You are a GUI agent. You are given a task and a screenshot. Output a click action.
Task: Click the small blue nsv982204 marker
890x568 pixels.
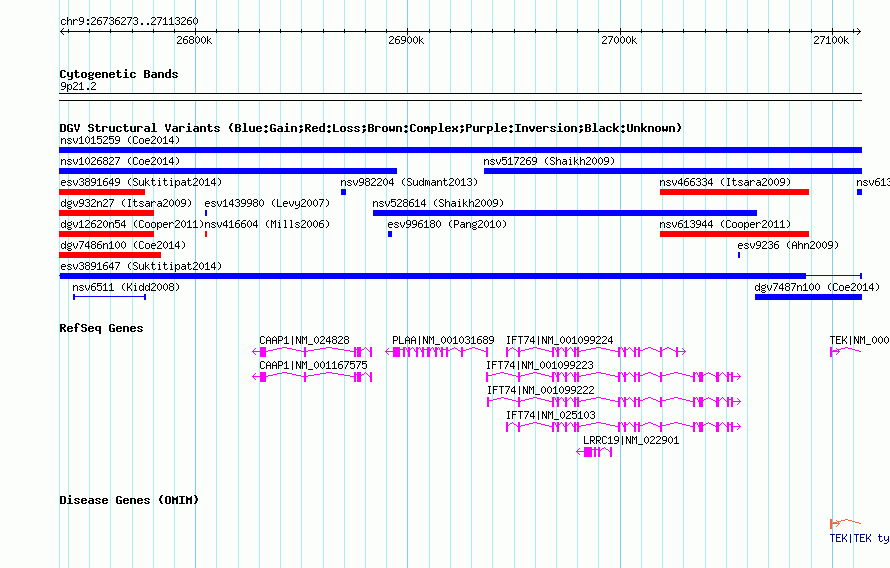point(343,192)
